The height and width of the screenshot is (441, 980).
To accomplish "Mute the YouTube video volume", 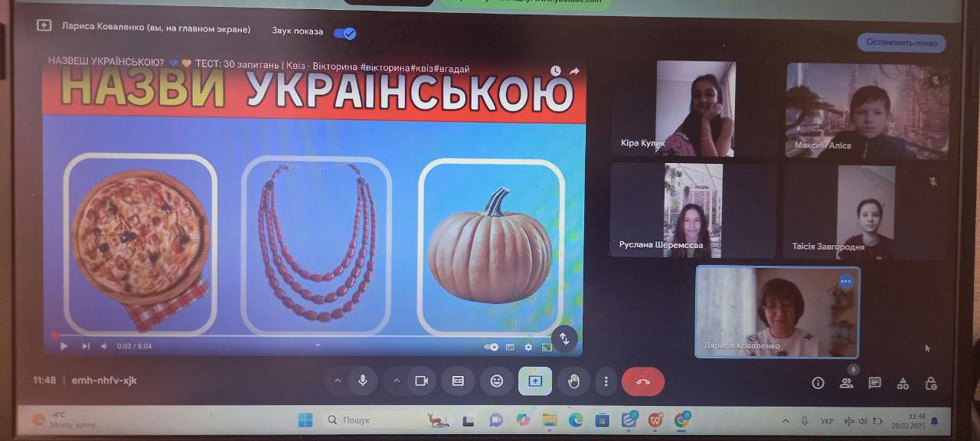I will tap(104, 346).
